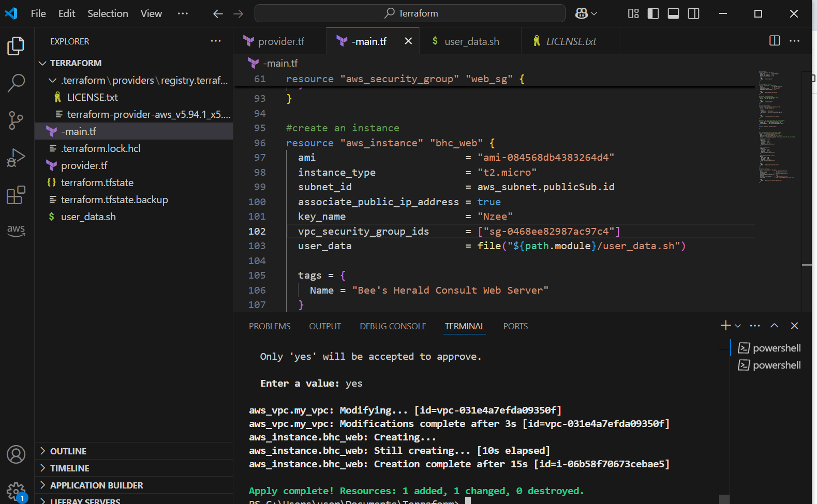Screen dimensions: 817x504
Task: Select the TERMINAL panel tab
Action: (465, 326)
